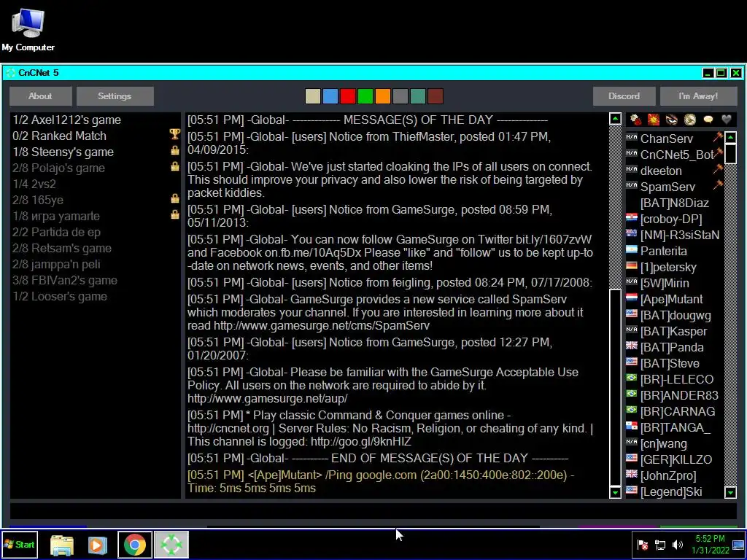Click the user list scrollbar up arrow
This screenshot has width=747, height=560.
(x=730, y=138)
